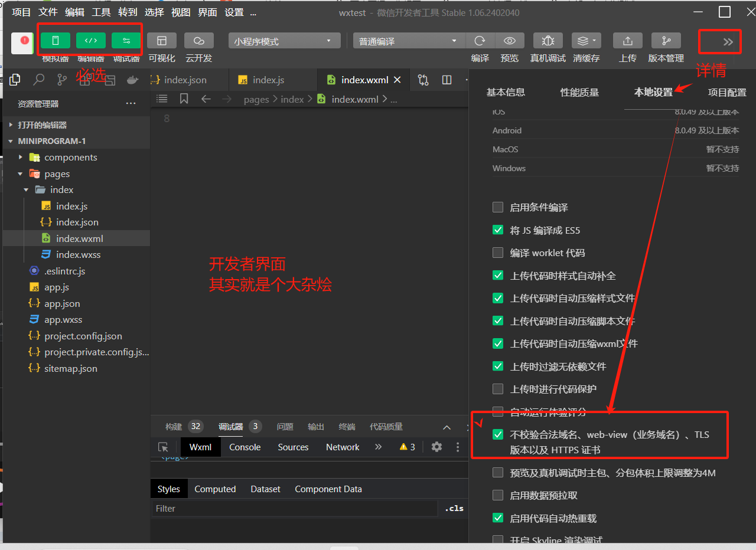Uncheck 将 JS 编译成 ES5 checkbox

pos(498,230)
